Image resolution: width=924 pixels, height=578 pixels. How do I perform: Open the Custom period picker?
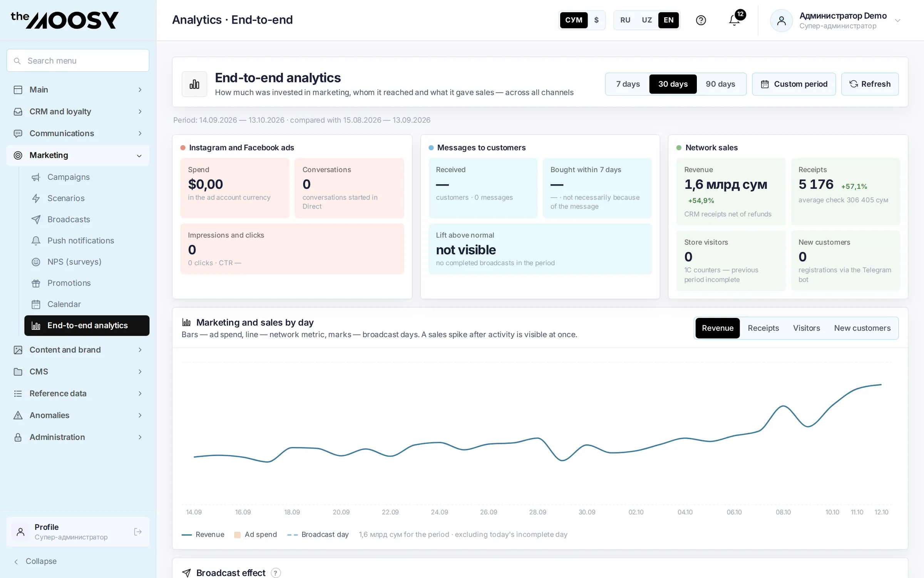click(x=793, y=84)
